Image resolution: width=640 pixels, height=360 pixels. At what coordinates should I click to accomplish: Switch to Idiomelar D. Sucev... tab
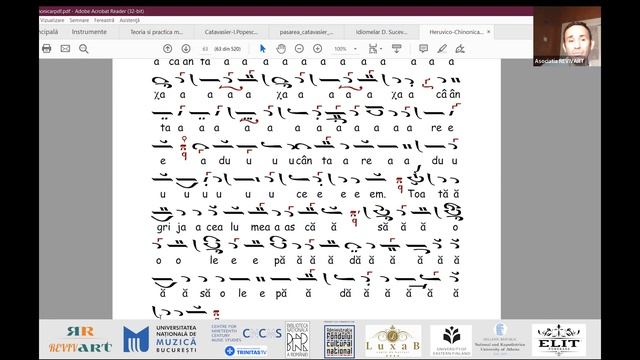(x=382, y=32)
